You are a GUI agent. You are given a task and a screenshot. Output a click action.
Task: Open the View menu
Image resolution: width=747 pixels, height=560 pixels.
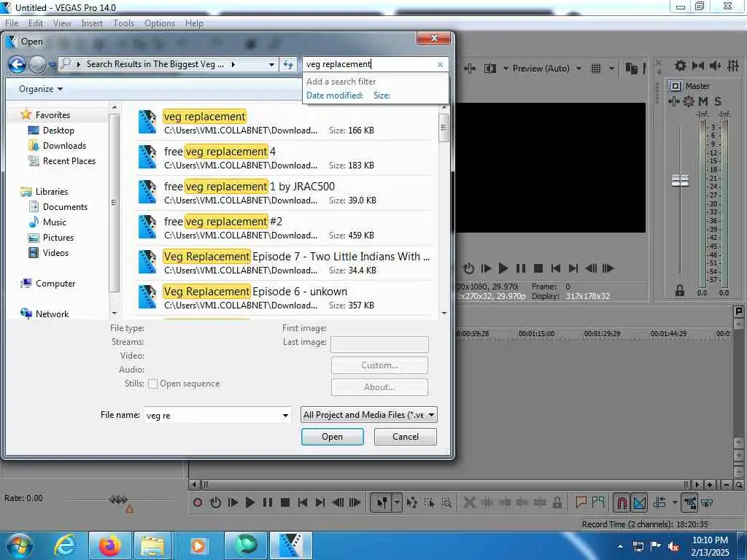click(x=62, y=23)
